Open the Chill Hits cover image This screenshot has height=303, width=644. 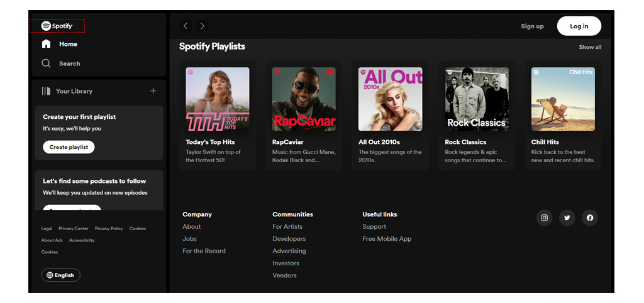563,99
